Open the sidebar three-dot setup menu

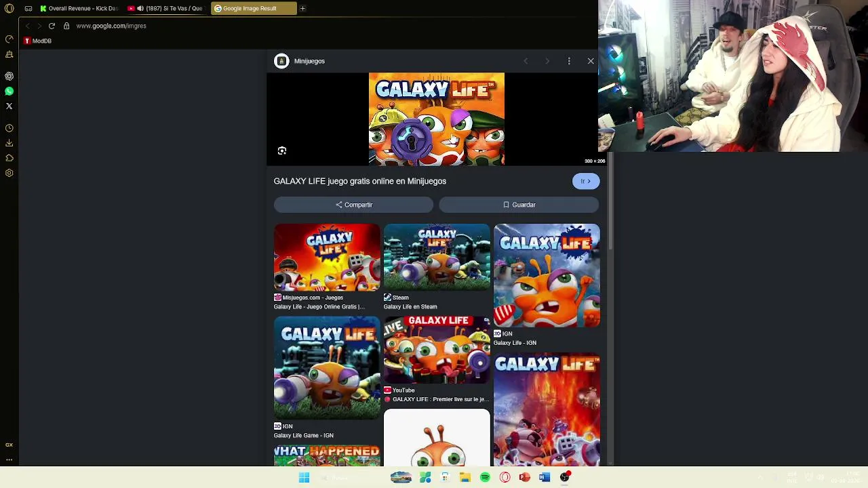pos(9,460)
